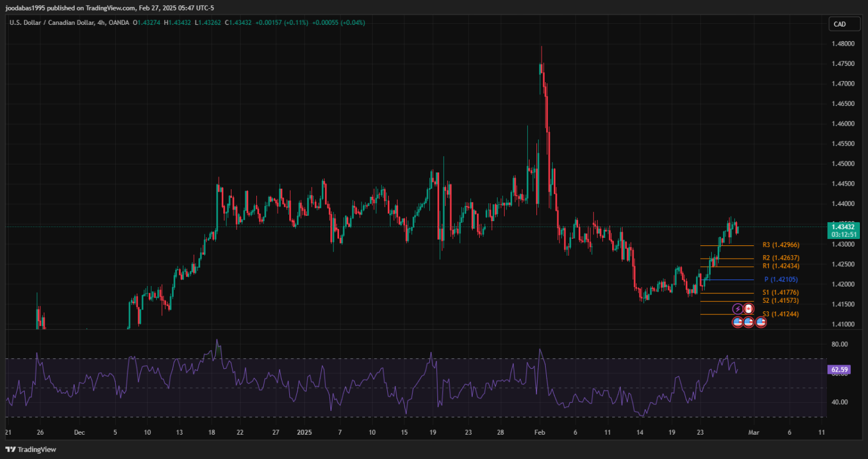The width and height of the screenshot is (868, 459).
Task: Click the Feb label on time axis
Action: (x=539, y=432)
